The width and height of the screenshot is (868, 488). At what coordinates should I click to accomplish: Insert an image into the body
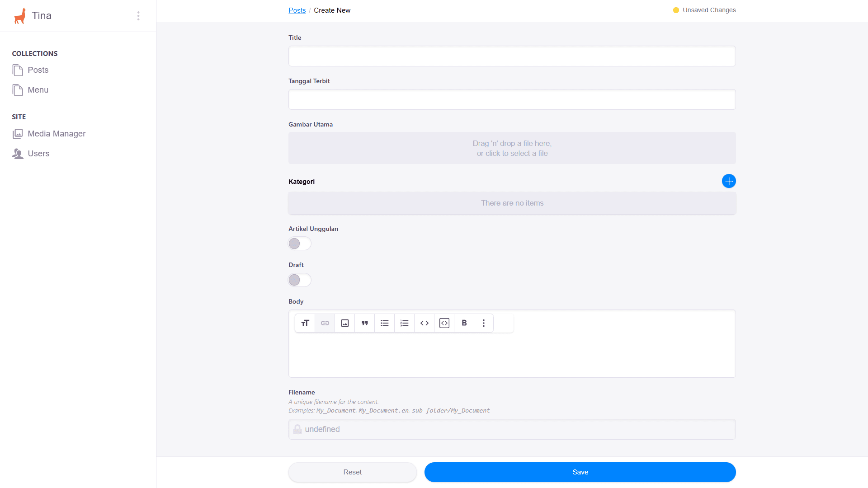pyautogui.click(x=345, y=323)
